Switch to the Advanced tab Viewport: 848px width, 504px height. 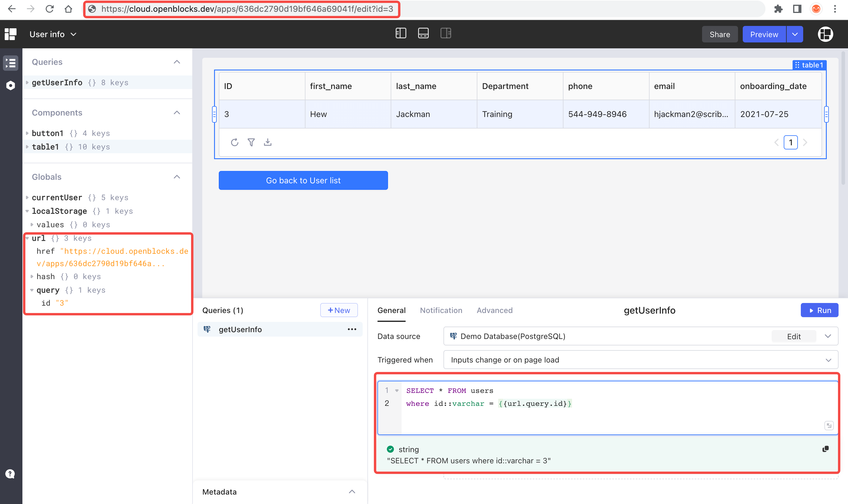pos(494,310)
